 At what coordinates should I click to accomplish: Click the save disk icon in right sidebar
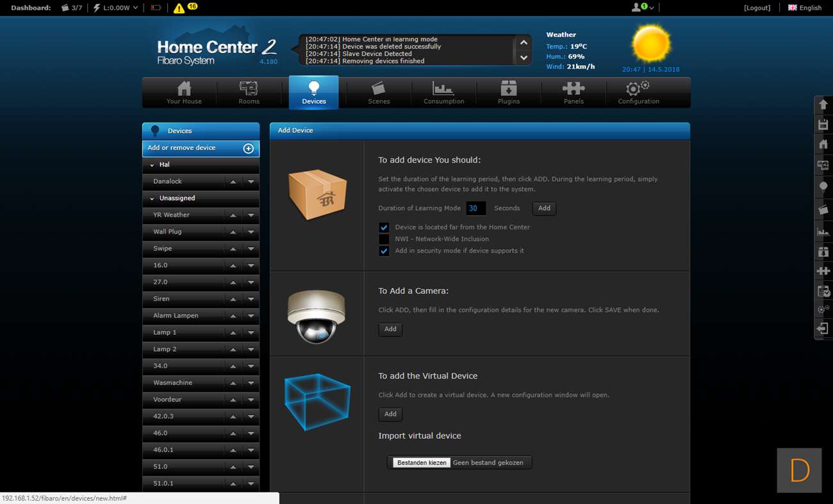(x=823, y=125)
